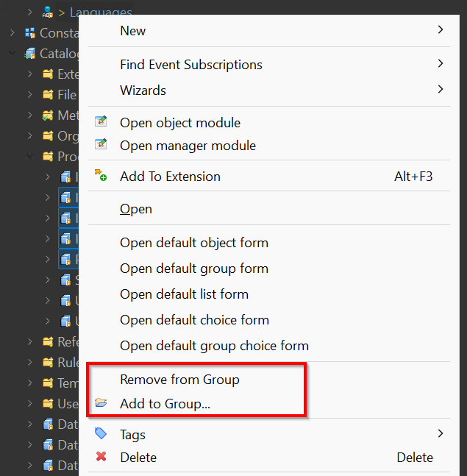
Task: Expand the Use... folder
Action: pyautogui.click(x=29, y=404)
